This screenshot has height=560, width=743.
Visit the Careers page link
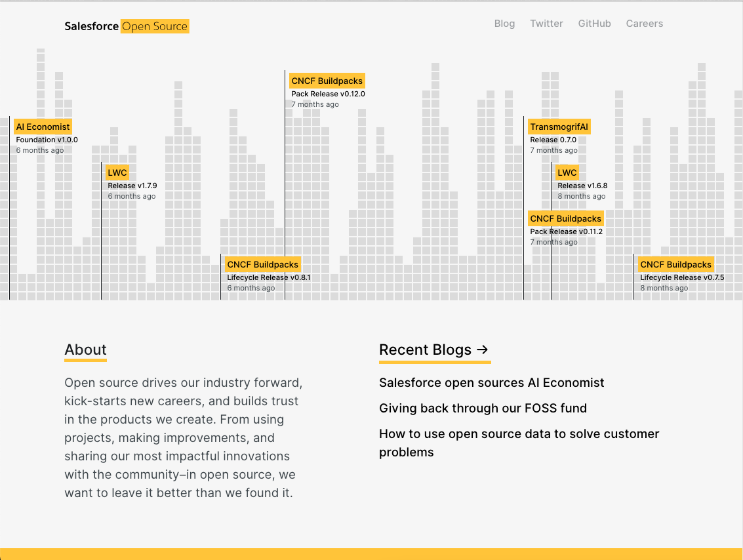pos(644,24)
